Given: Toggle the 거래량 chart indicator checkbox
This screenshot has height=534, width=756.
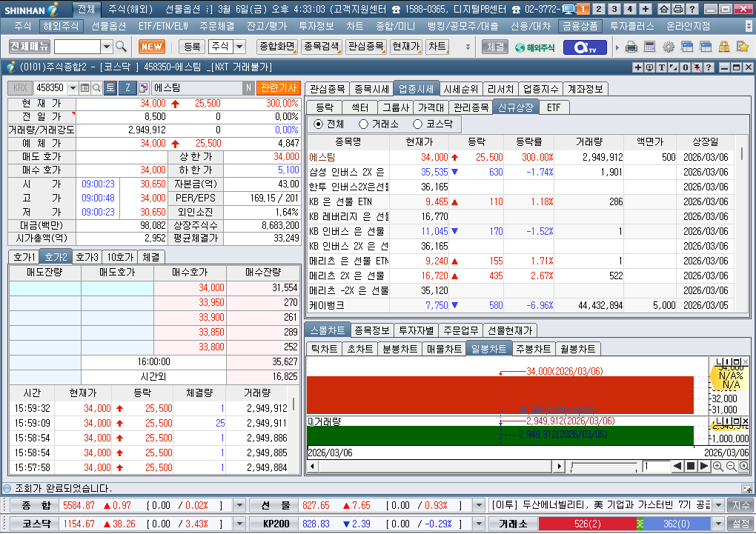Looking at the screenshot, I should tap(311, 421).
